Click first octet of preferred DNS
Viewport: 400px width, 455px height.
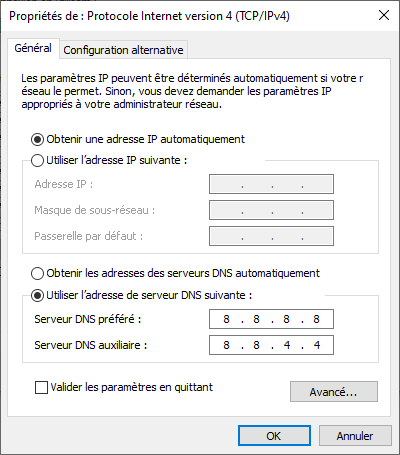[226, 319]
